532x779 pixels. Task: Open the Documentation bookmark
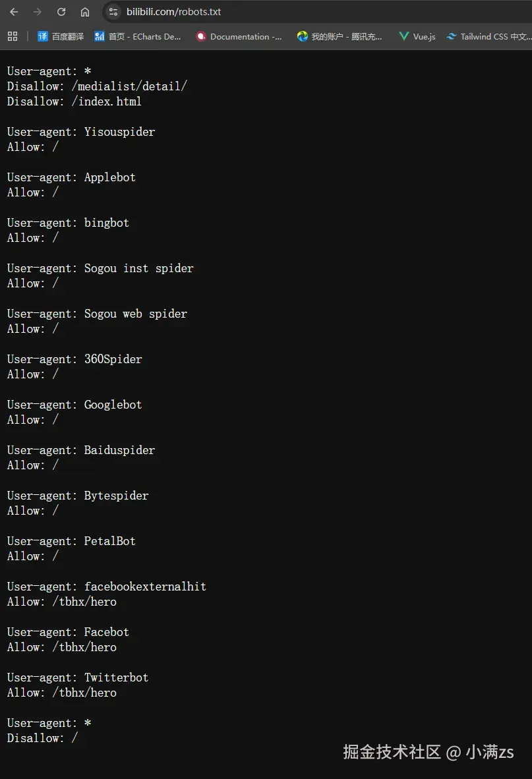239,36
